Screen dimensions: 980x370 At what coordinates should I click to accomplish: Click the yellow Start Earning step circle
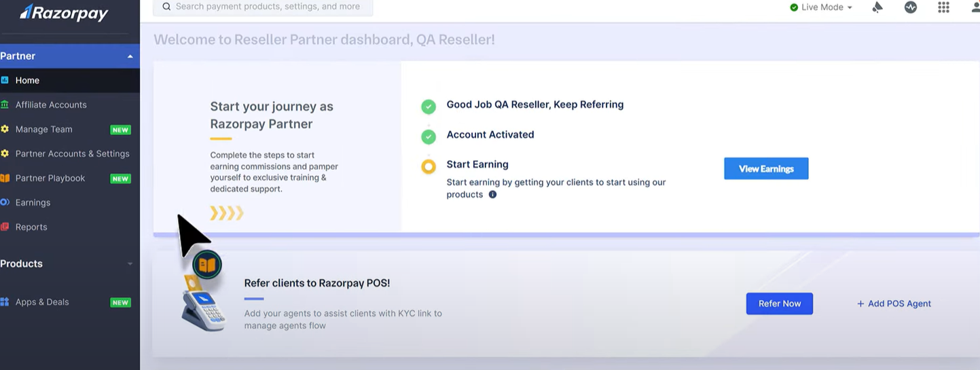[x=429, y=166]
